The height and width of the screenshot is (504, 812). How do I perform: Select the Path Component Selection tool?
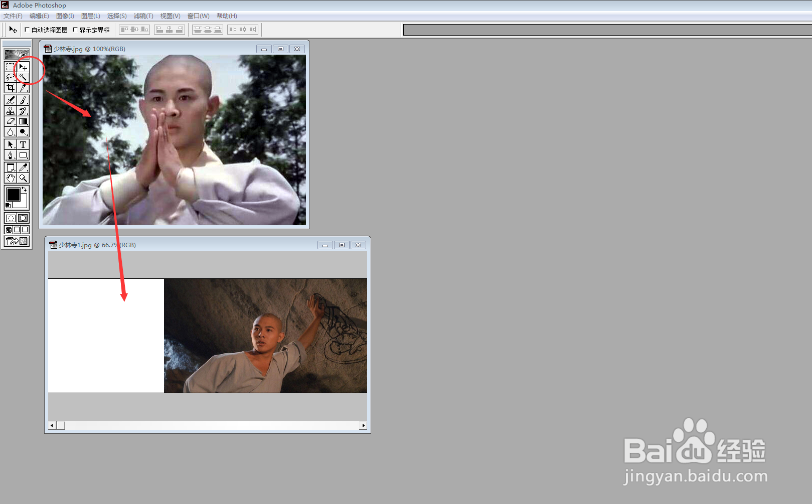11,144
